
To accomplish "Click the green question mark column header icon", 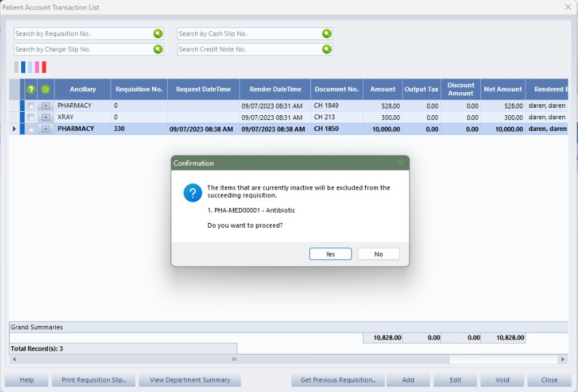I will click(x=31, y=89).
